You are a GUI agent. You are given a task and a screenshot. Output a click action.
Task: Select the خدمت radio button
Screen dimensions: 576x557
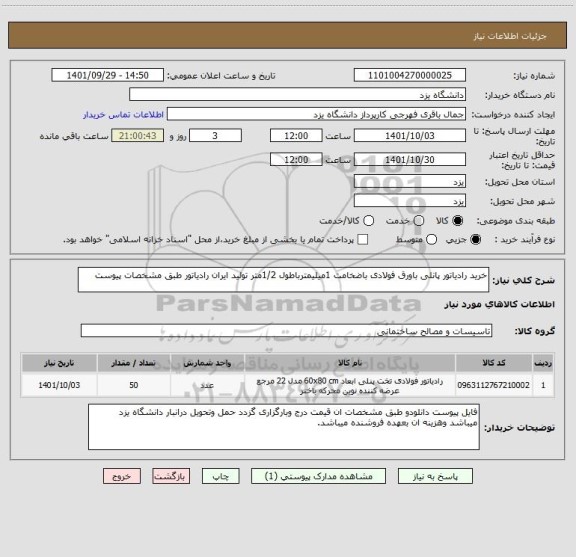point(419,221)
